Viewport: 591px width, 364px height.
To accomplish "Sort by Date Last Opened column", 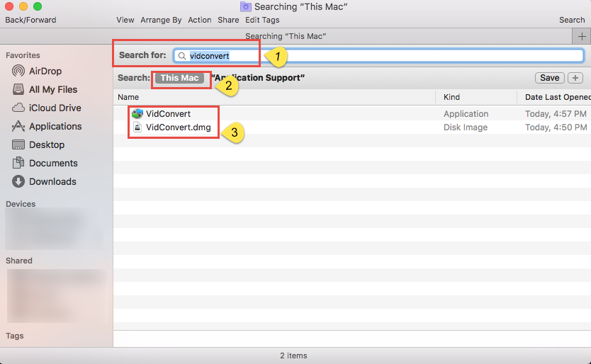I will click(x=557, y=97).
